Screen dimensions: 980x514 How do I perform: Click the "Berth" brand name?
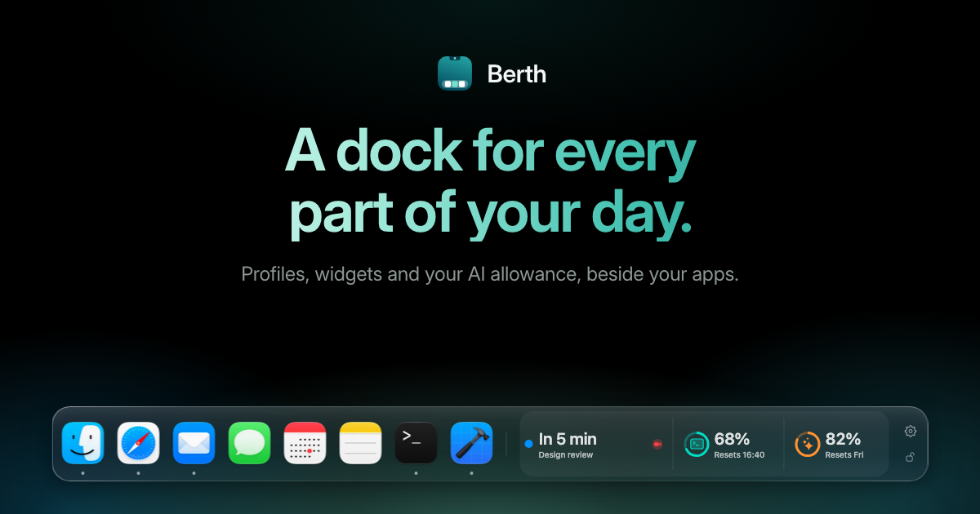point(517,74)
